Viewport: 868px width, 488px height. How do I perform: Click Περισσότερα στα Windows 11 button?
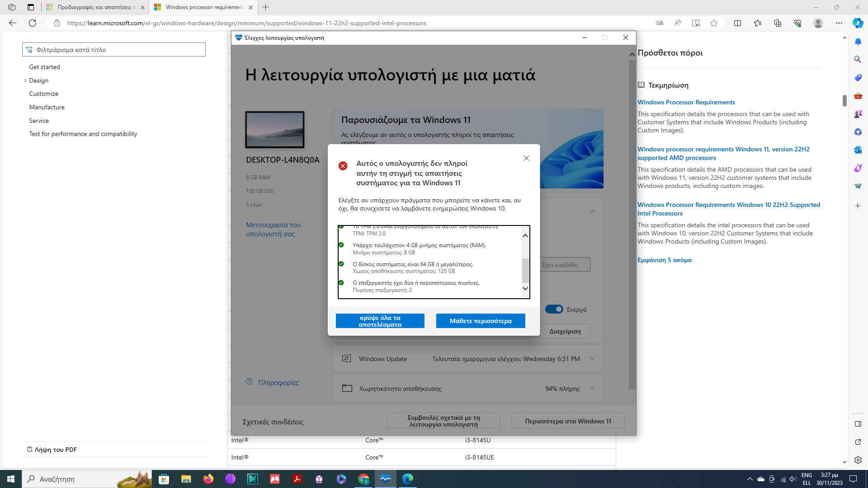[x=568, y=421]
